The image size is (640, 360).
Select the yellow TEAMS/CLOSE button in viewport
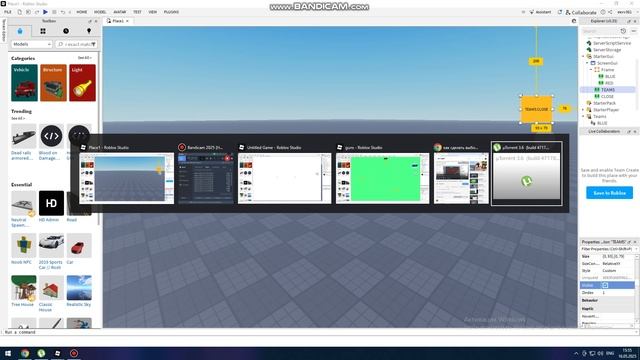(537, 109)
